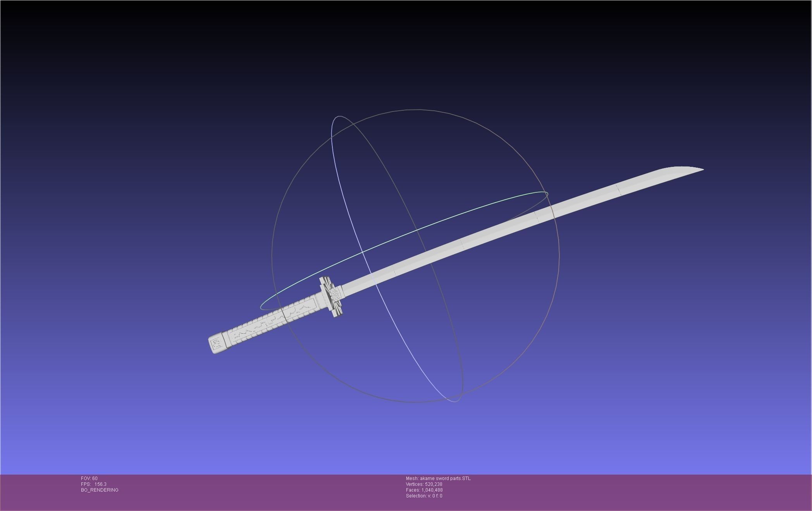The image size is (812, 511).
Task: Click the 'FOV: 60' status text
Action: click(89, 478)
